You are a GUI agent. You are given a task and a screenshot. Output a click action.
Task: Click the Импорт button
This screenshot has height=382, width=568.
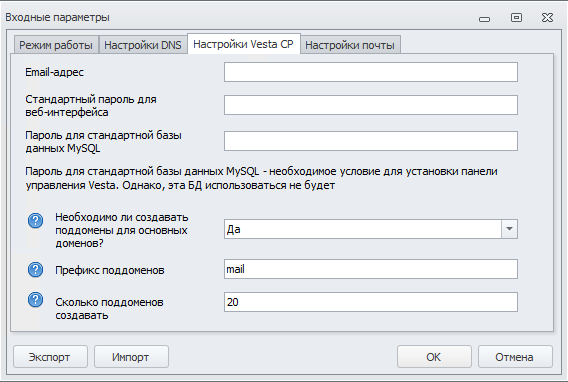[131, 357]
